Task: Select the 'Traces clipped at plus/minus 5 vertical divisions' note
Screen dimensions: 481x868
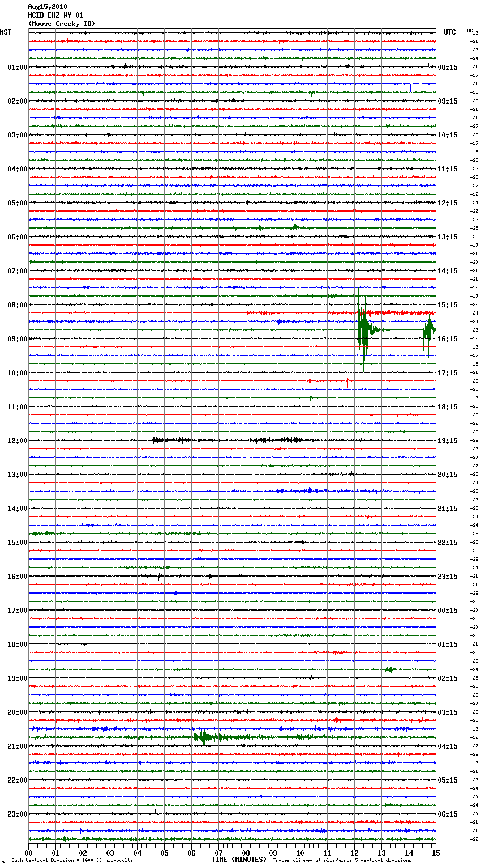Action: 342,861
